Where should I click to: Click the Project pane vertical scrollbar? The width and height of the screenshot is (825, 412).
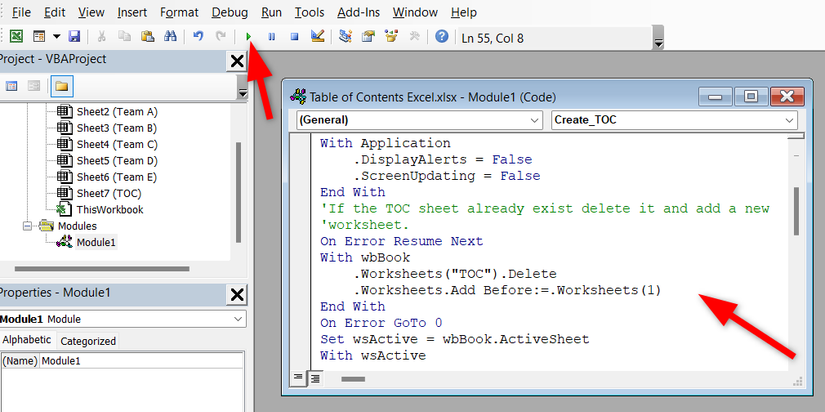(238, 192)
